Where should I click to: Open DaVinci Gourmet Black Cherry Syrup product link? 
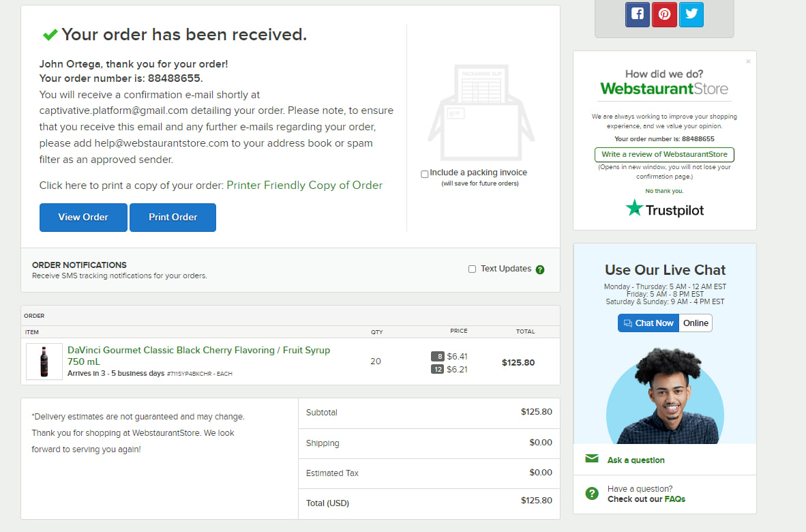click(x=198, y=356)
